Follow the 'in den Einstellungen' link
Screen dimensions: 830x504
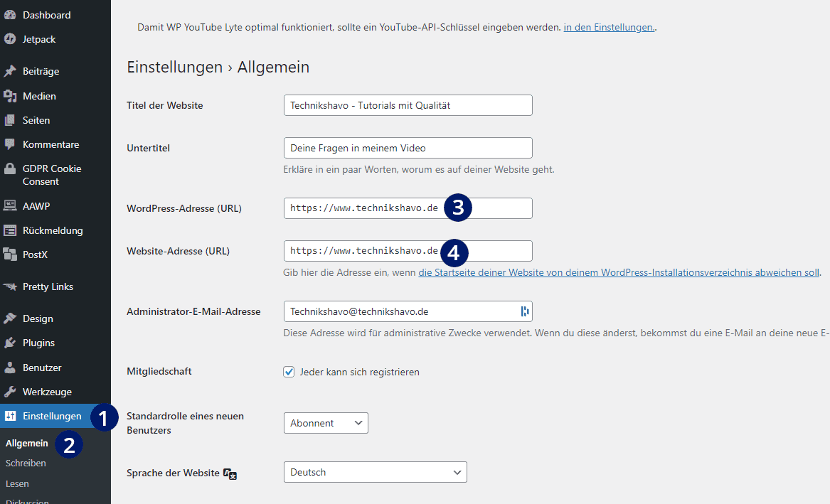point(609,28)
